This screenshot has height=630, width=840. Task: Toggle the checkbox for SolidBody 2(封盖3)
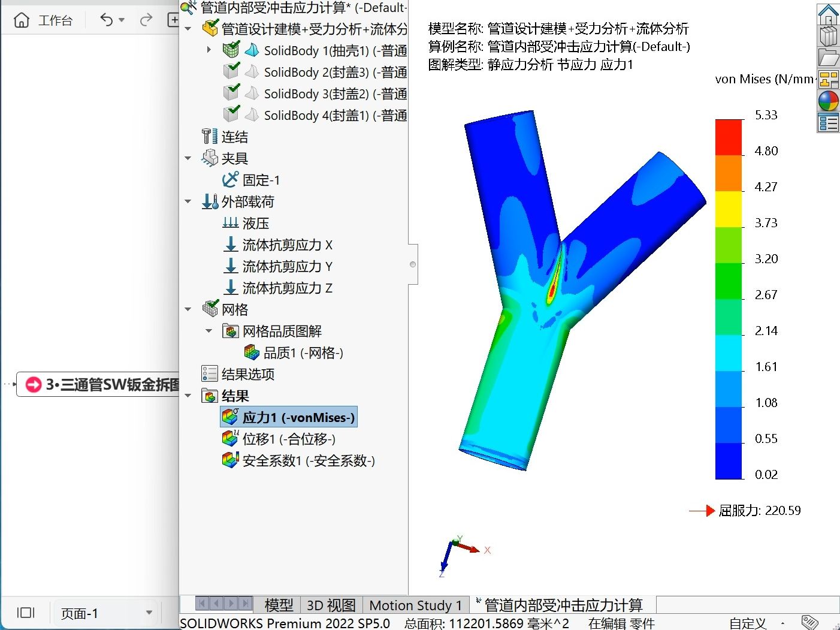(x=231, y=71)
